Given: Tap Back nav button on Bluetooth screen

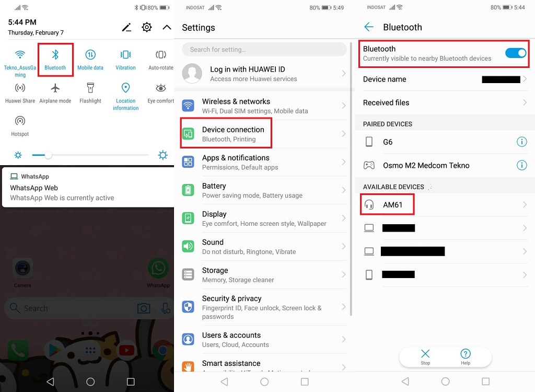Looking at the screenshot, I should [x=405, y=382].
